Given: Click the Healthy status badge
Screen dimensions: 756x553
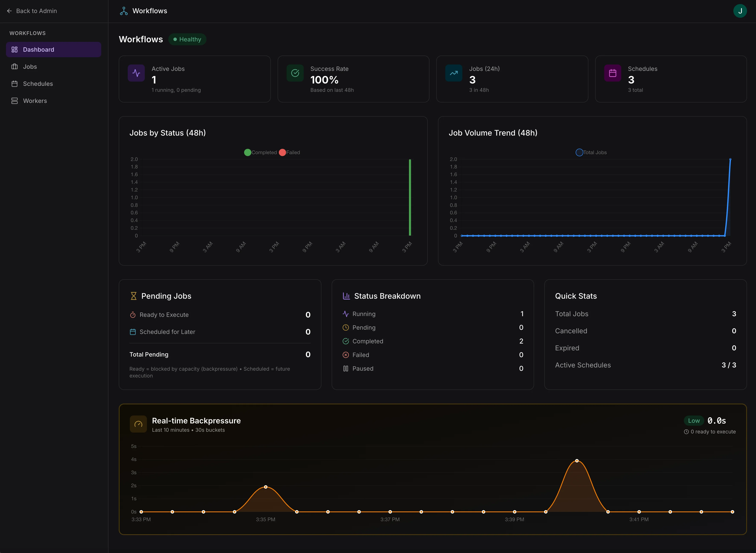Looking at the screenshot, I should tap(187, 39).
